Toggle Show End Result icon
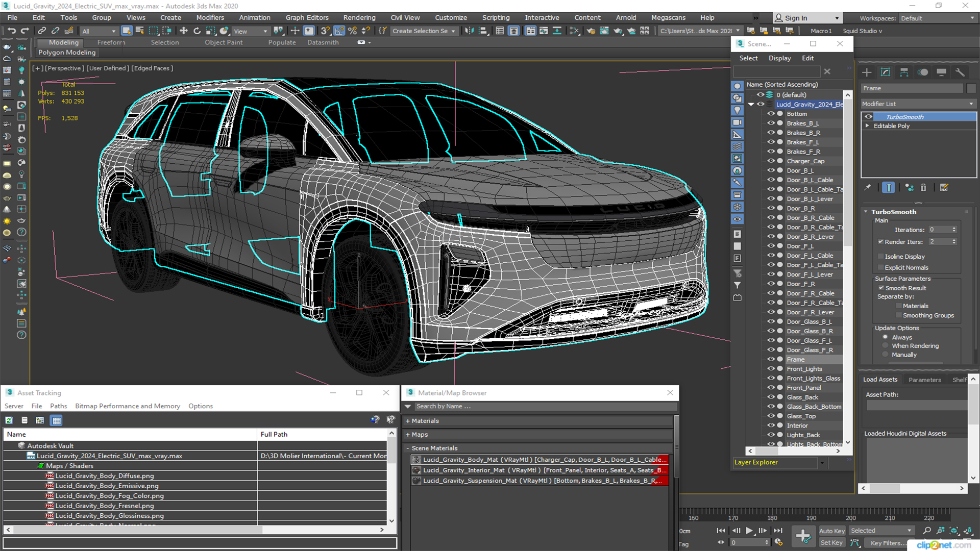Viewport: 980px width, 551px height. (889, 188)
